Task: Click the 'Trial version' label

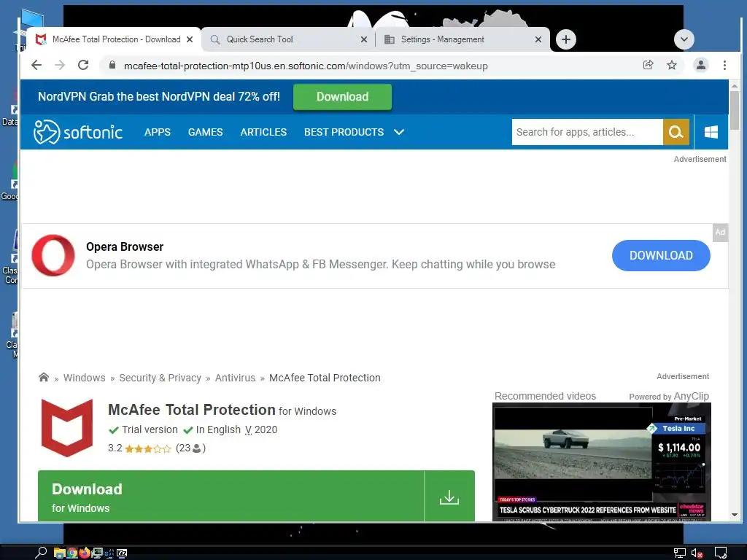Action: [x=150, y=429]
